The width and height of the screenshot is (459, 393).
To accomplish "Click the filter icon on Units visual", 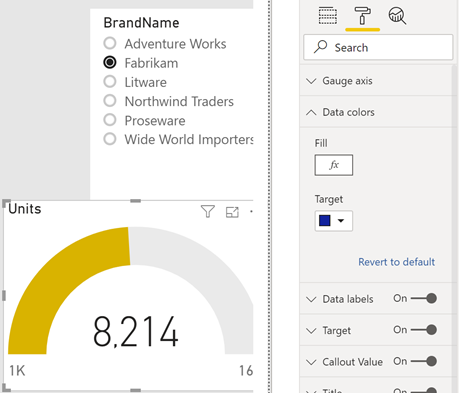I will [208, 211].
